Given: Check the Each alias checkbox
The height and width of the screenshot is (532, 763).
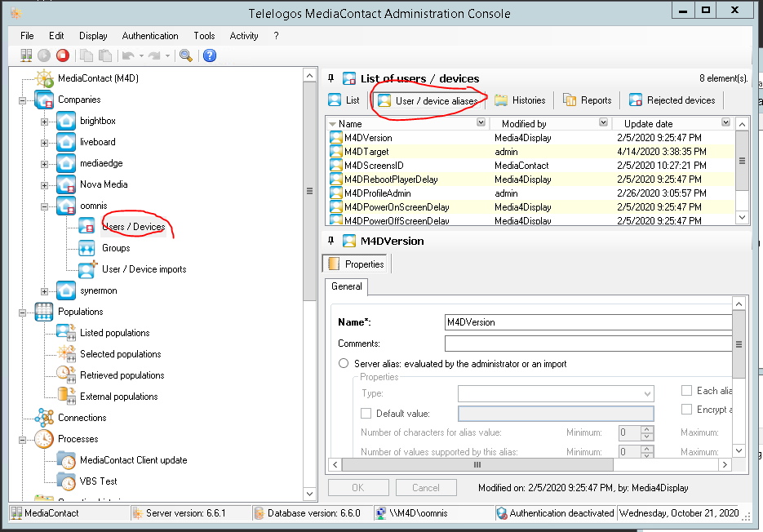Looking at the screenshot, I should 686,390.
